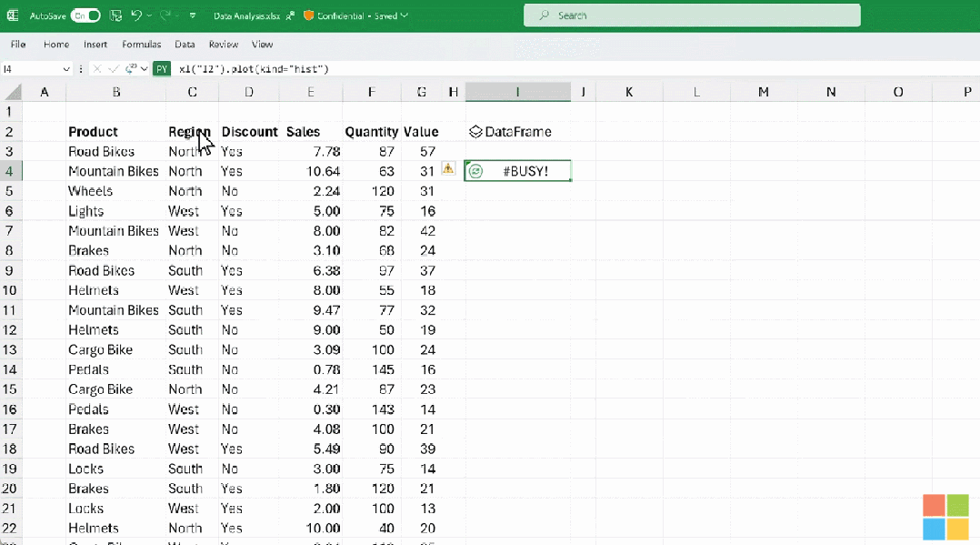Click the orange Confidential shield icon
Image resolution: width=980 pixels, height=545 pixels.
click(309, 15)
